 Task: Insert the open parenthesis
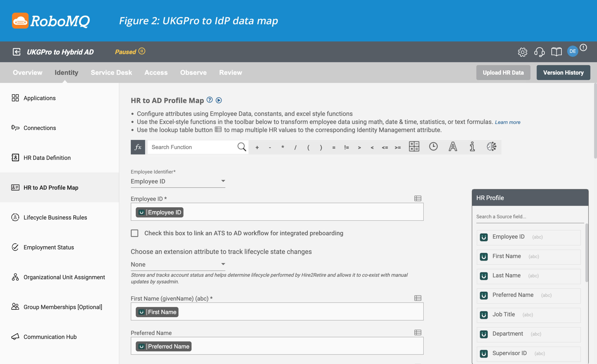(308, 147)
